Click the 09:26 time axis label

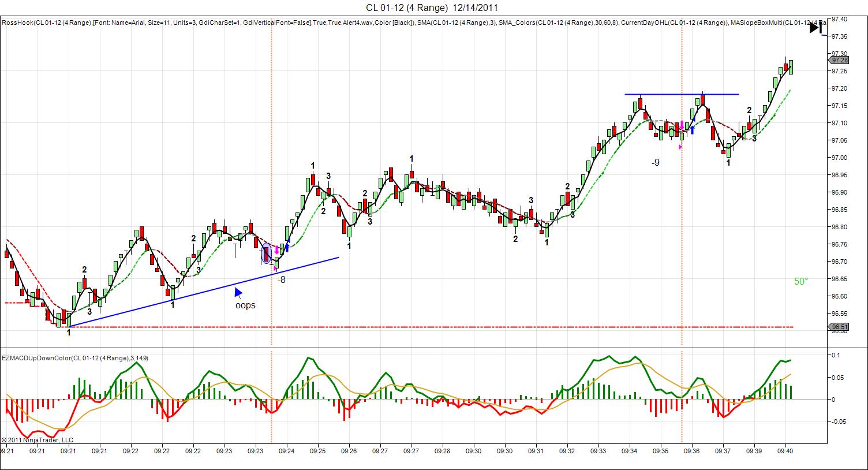click(x=349, y=451)
